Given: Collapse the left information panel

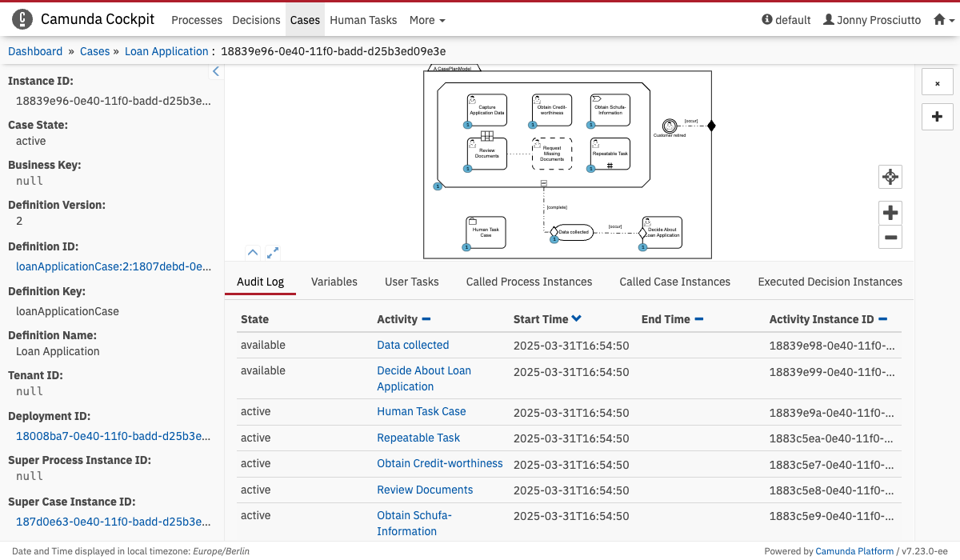Looking at the screenshot, I should [215, 72].
